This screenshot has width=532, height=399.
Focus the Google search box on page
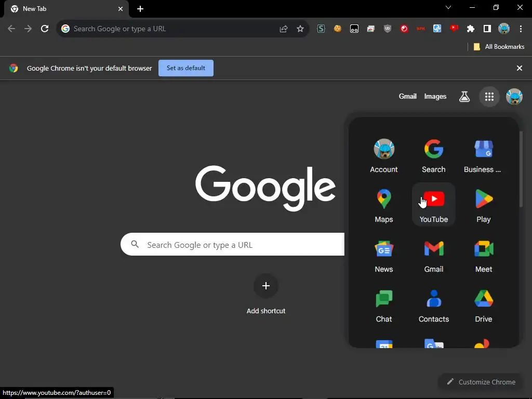[232, 244]
